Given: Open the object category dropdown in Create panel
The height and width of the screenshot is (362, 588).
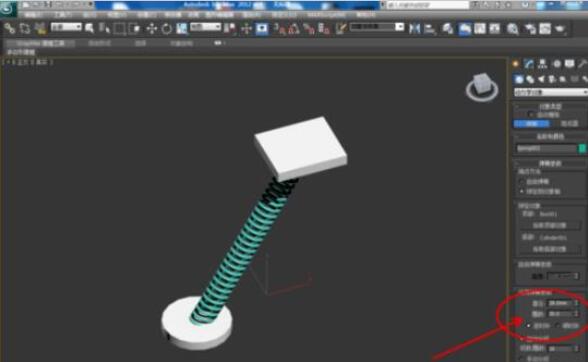Looking at the screenshot, I should point(550,92).
